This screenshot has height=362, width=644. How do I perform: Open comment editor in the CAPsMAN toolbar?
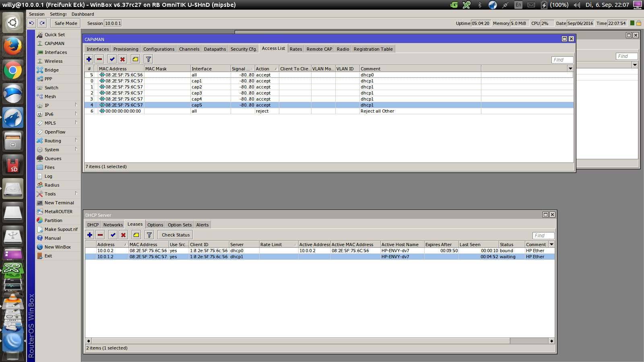point(136,59)
